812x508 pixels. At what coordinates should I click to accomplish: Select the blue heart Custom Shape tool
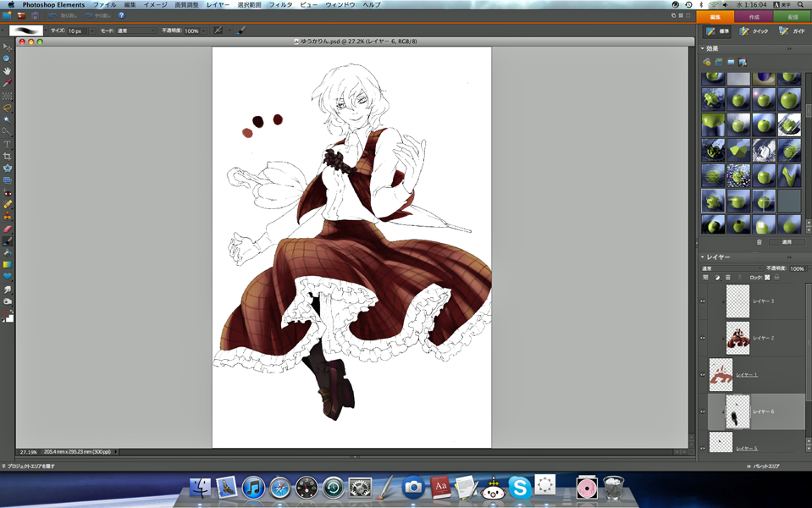click(x=8, y=277)
